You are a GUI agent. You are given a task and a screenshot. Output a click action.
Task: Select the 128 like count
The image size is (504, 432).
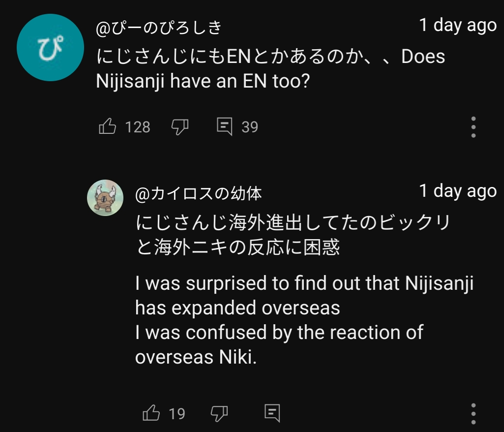click(x=138, y=127)
